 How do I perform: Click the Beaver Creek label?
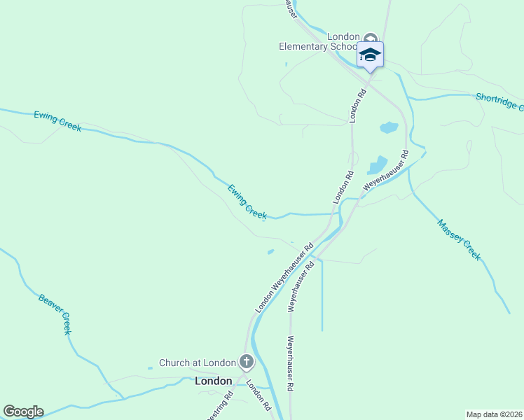55,314
